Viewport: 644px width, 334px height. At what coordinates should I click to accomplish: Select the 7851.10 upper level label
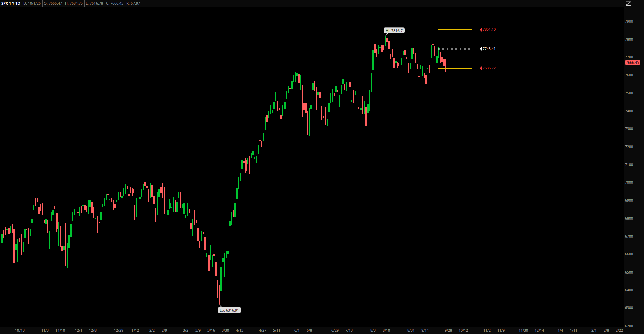click(489, 30)
